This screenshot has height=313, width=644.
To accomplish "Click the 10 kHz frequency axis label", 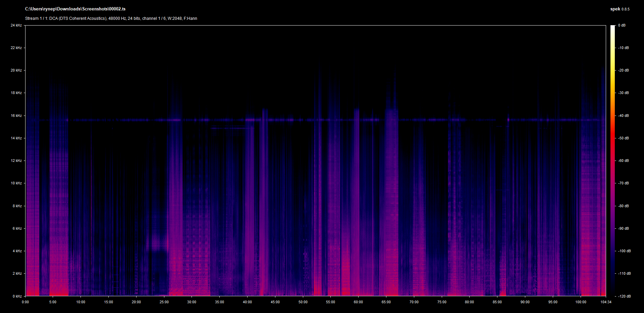I will (x=16, y=183).
